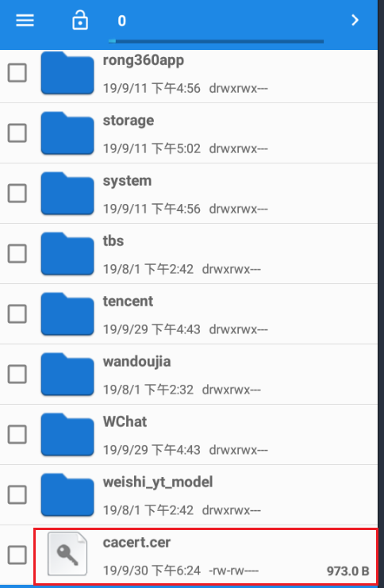Image resolution: width=384 pixels, height=588 pixels.
Task: Open the system folder icon
Action: click(x=67, y=194)
